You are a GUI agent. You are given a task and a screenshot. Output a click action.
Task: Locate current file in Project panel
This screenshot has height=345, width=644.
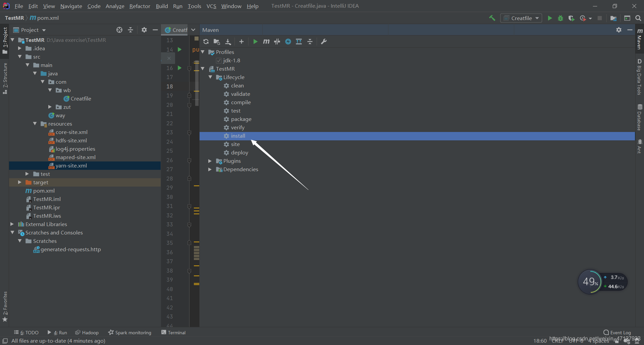(x=119, y=30)
